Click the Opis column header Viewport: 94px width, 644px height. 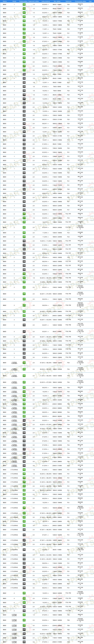[x=90, y=1]
